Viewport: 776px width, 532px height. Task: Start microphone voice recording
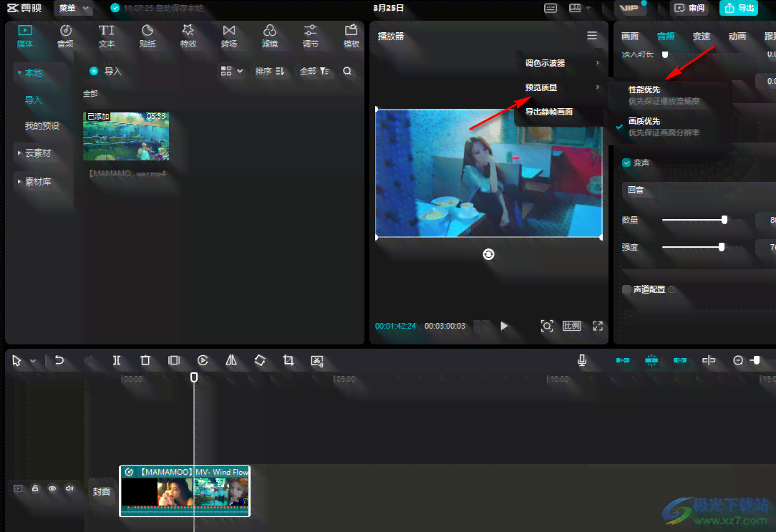[582, 360]
